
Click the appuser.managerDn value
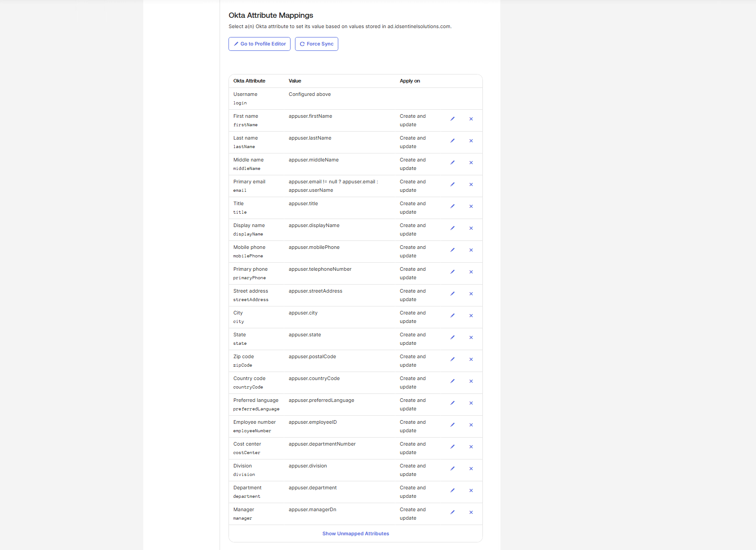pyautogui.click(x=312, y=509)
